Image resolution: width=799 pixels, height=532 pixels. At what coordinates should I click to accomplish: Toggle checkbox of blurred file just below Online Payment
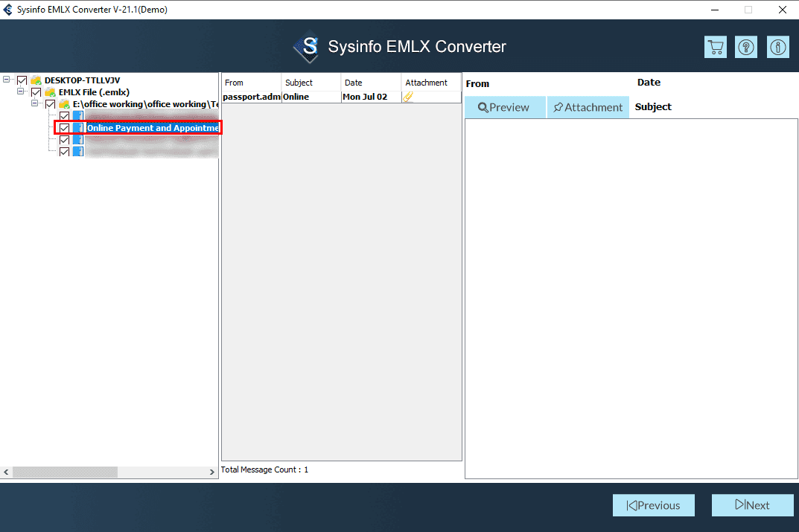(64, 140)
